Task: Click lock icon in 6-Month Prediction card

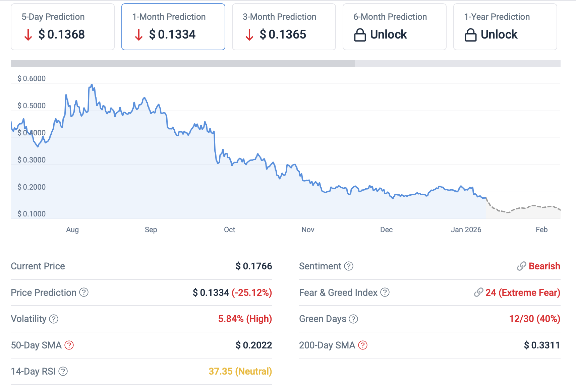Action: [360, 35]
